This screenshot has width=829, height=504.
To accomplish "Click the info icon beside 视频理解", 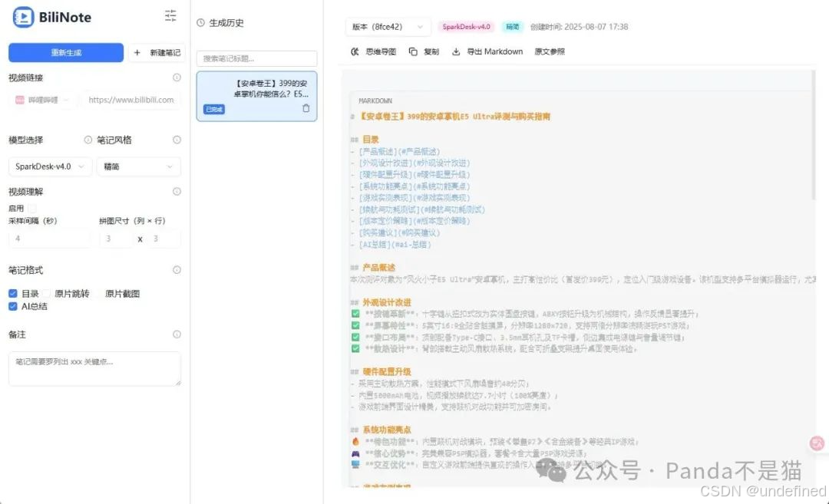I will (x=177, y=191).
